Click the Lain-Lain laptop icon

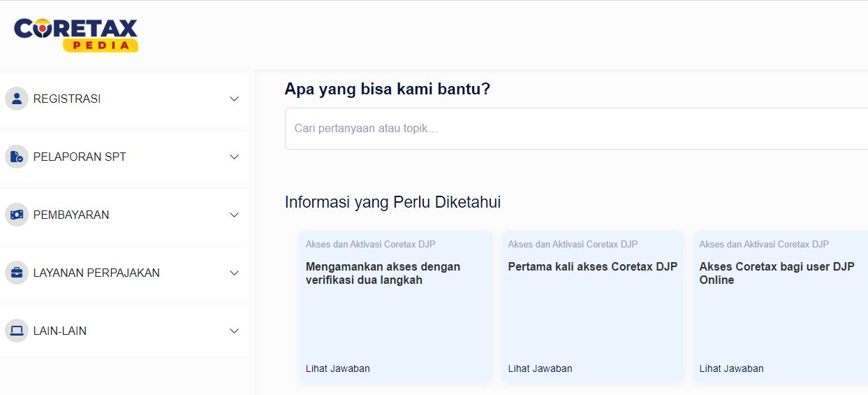tap(17, 331)
